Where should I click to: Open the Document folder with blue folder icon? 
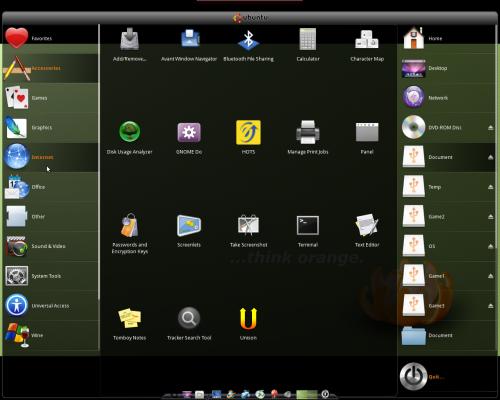(x=447, y=335)
